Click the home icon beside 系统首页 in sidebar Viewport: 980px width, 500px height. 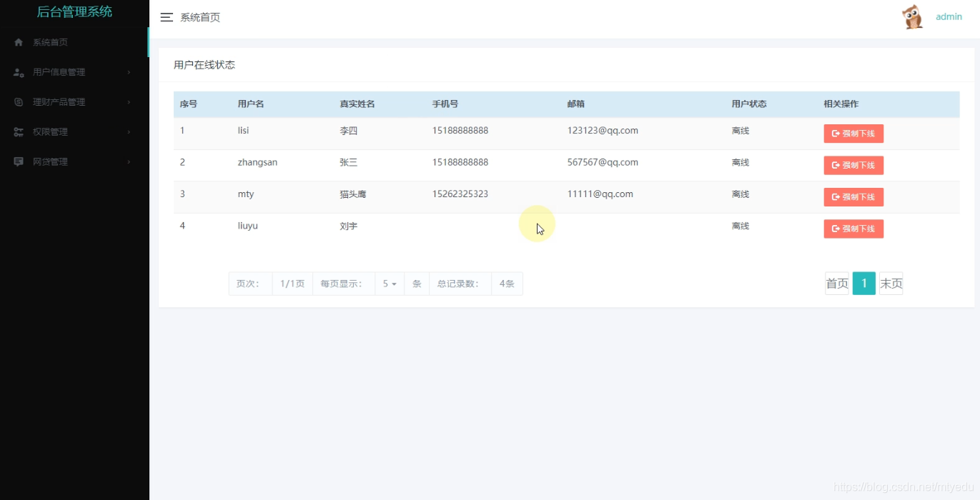(17, 42)
